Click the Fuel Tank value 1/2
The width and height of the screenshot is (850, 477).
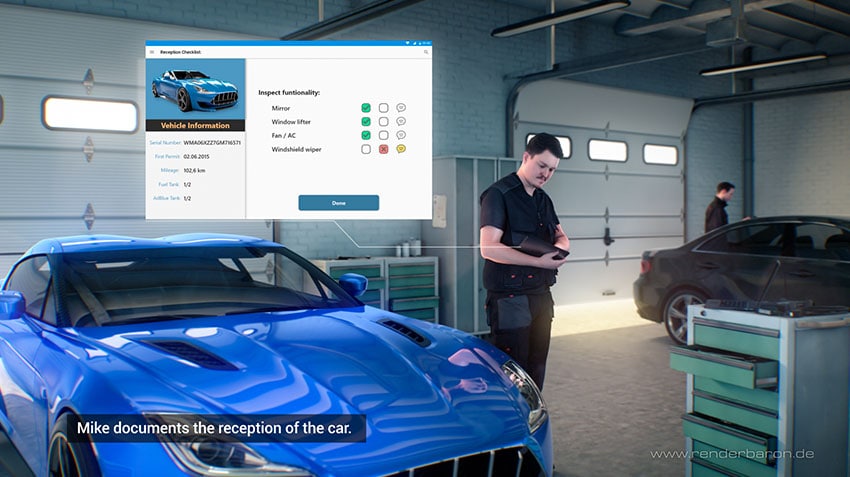point(187,184)
